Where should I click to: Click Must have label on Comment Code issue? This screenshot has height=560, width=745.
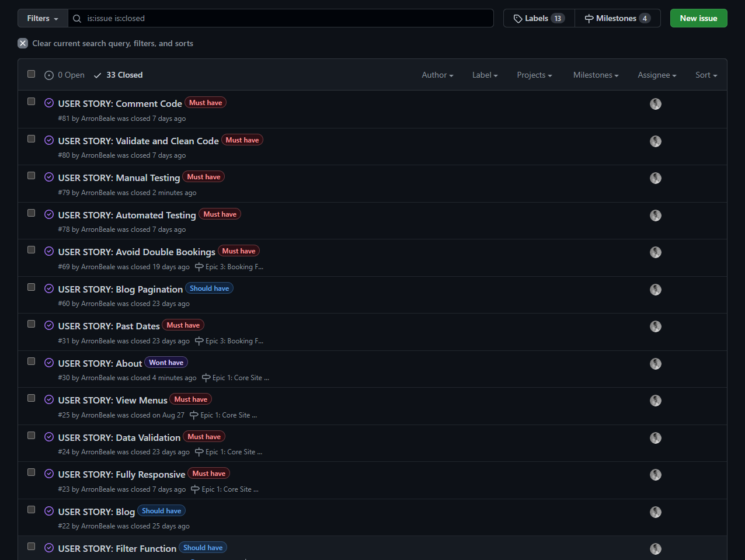click(x=206, y=103)
